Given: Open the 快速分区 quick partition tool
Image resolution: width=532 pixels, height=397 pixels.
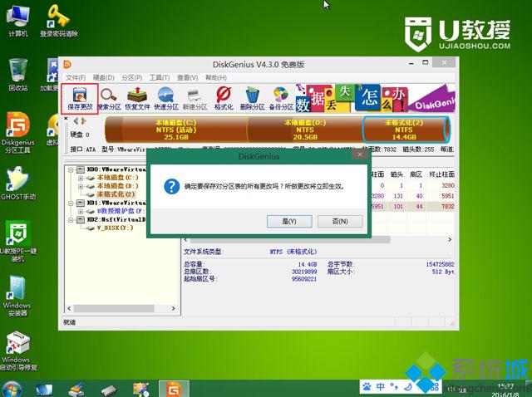Looking at the screenshot, I should point(166,99).
